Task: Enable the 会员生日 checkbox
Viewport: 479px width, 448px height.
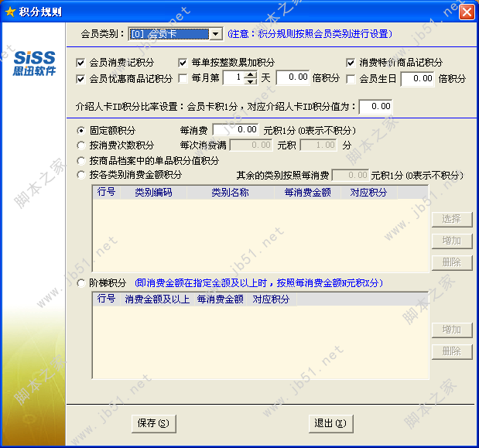Action: tap(351, 79)
